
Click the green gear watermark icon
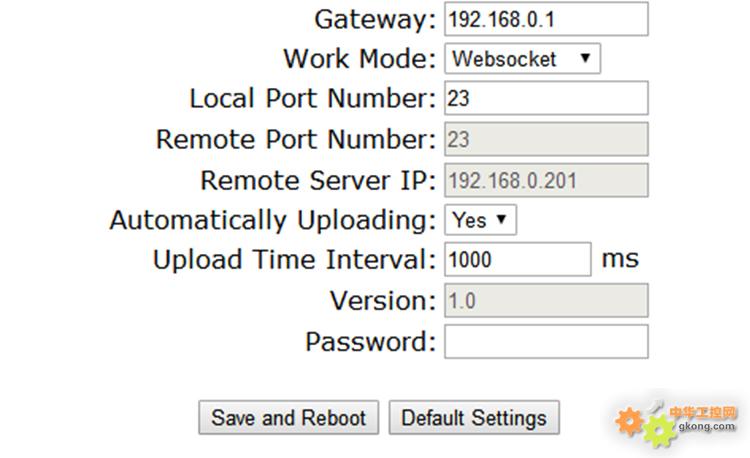660,431
